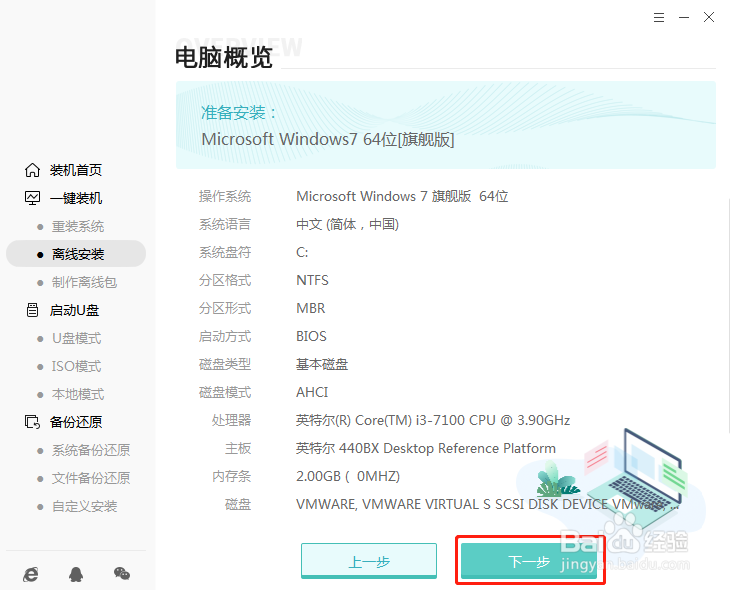Viewport: 730px width, 590px height.
Task: Open the QQ penguin icon in sidebar footer
Action: 76,574
